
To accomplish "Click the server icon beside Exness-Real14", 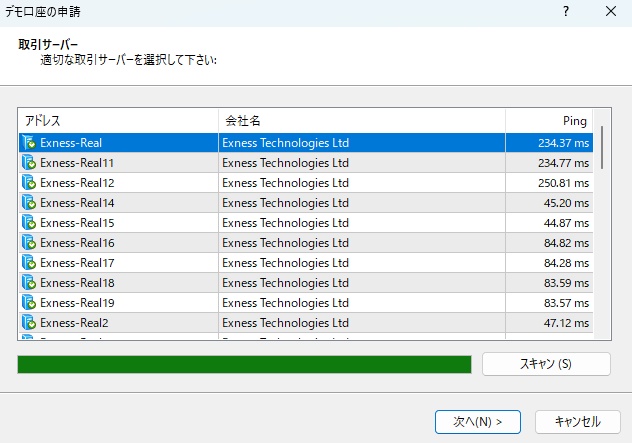I will (x=29, y=203).
